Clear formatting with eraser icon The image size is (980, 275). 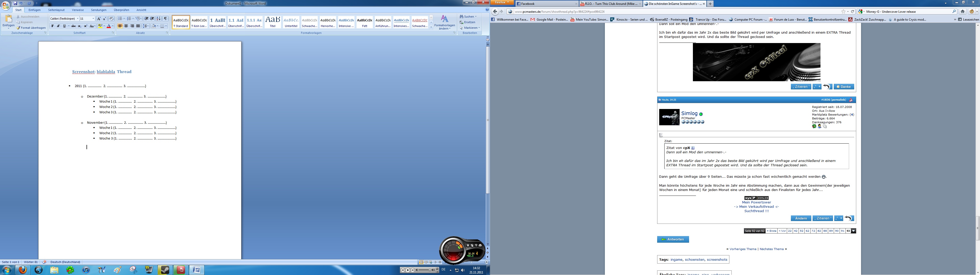click(111, 19)
